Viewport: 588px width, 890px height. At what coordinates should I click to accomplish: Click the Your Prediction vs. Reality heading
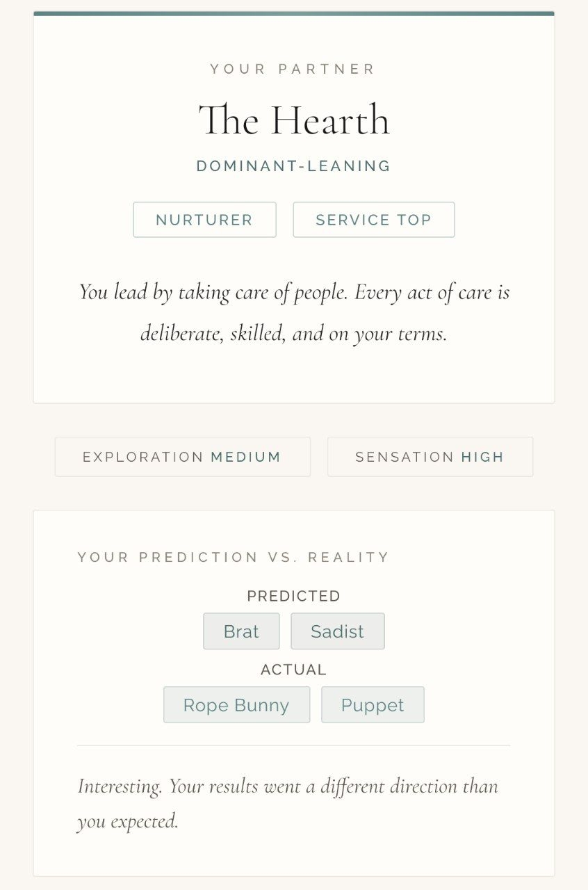click(234, 557)
